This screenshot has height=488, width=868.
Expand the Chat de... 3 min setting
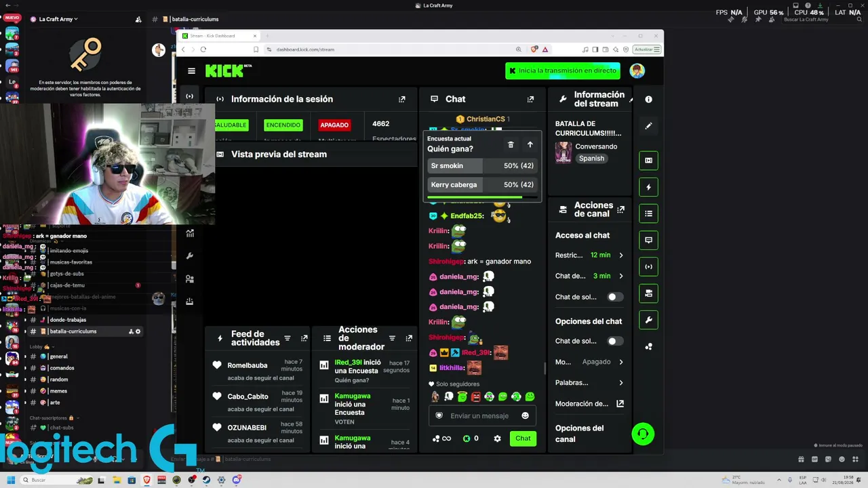pos(589,276)
